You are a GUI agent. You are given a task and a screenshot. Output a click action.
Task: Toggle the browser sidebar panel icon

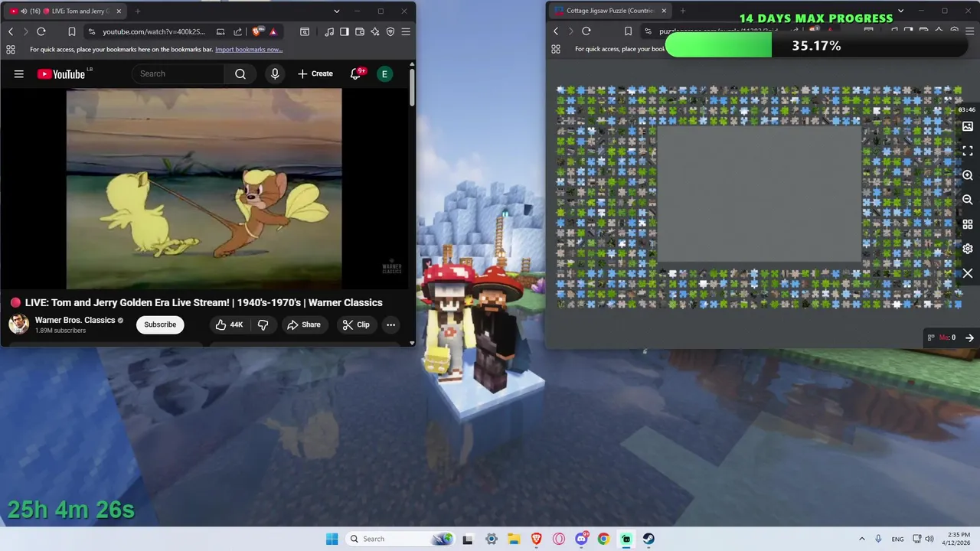click(345, 31)
